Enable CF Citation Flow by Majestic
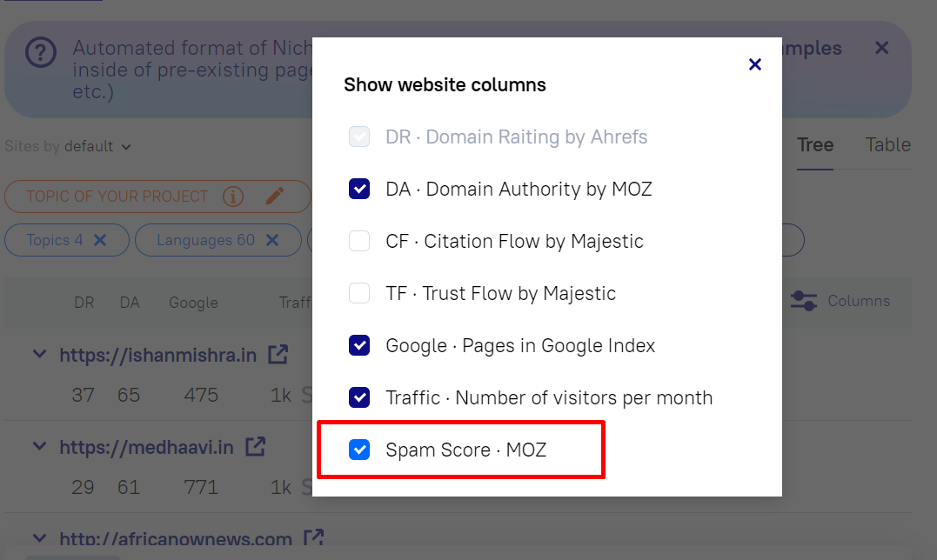The height and width of the screenshot is (560, 937). [359, 241]
